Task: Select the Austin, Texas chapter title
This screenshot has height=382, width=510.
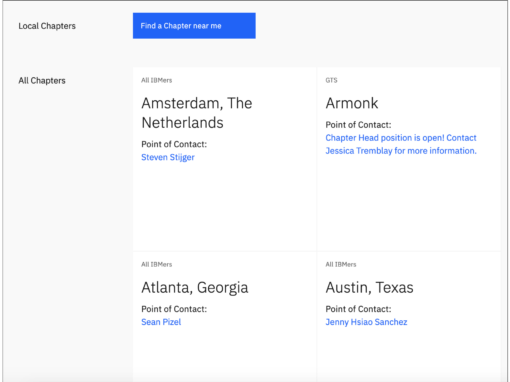Action: click(x=369, y=288)
